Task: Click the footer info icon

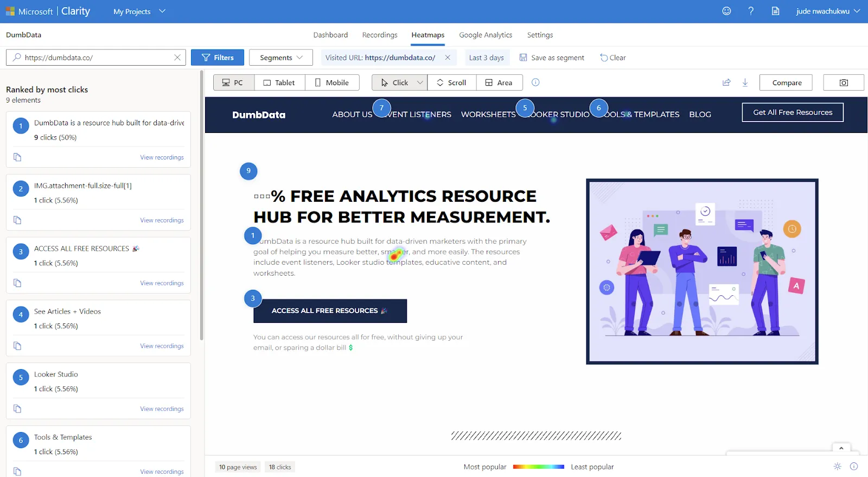Action: 854,467
